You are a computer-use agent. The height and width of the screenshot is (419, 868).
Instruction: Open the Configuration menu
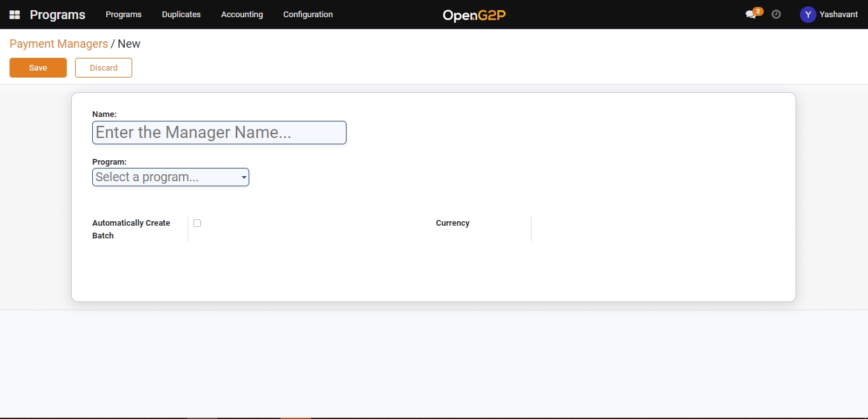pyautogui.click(x=308, y=15)
